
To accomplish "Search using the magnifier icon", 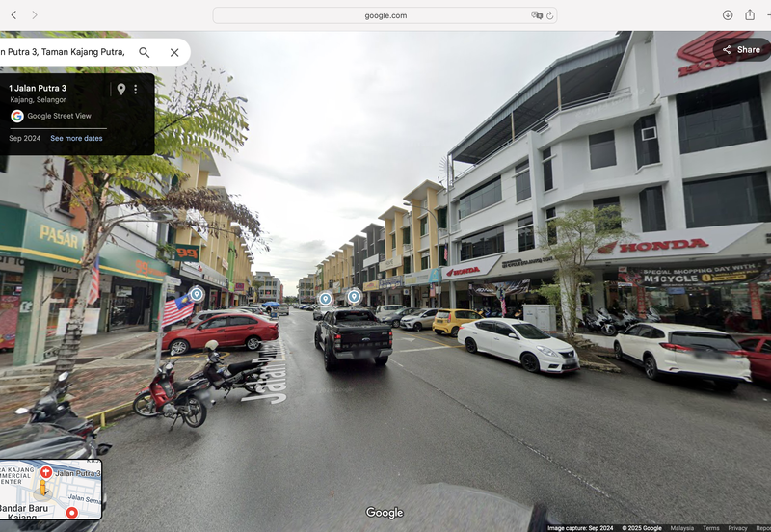I will coord(144,52).
